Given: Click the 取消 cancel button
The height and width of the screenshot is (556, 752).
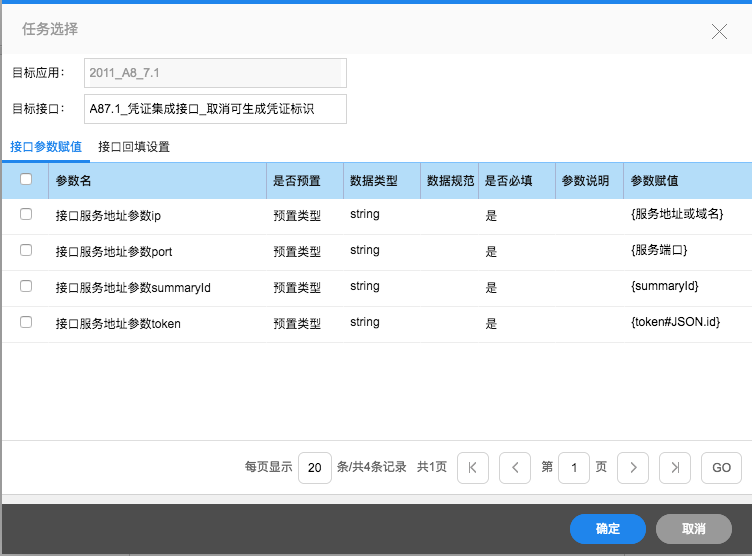Looking at the screenshot, I should click(x=694, y=528).
